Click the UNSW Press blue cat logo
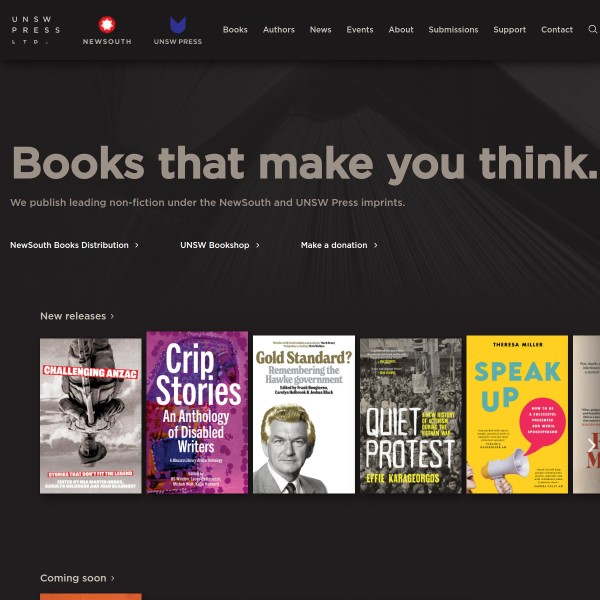 tap(178, 24)
